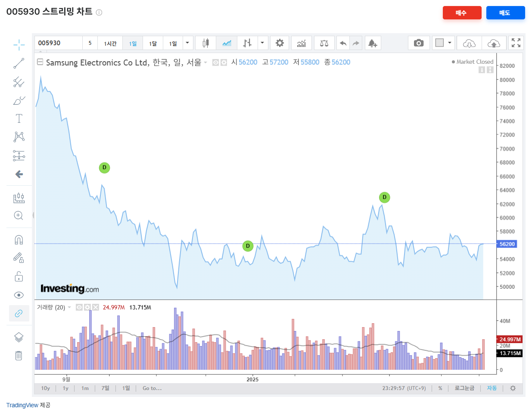Toggle fullscreen chart mode
This screenshot has width=532, height=412.
click(516, 43)
